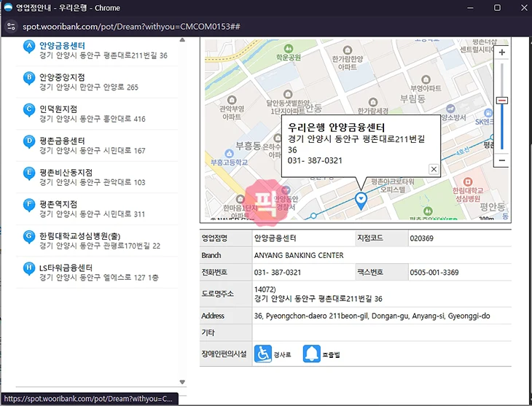The width and height of the screenshot is (532, 406).
Task: Click the 달안동샛별한양 1단지아파트 map marker
Action: (288, 94)
